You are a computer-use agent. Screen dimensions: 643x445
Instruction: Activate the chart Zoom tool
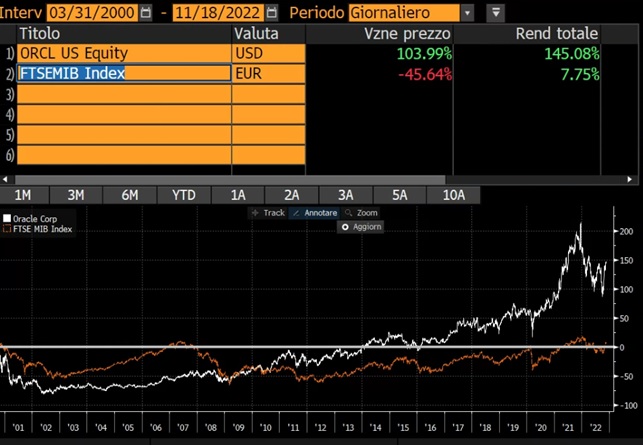[x=361, y=213]
